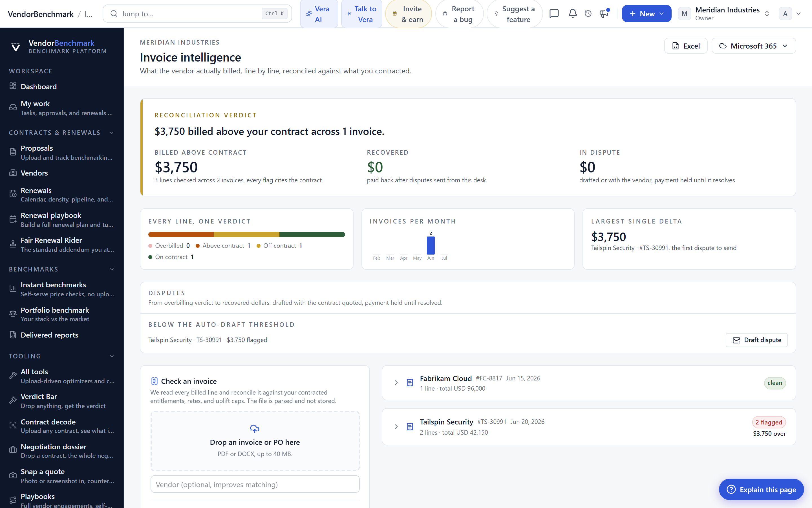The height and width of the screenshot is (508, 812).
Task: Click Talk to Vera button
Action: 362,14
